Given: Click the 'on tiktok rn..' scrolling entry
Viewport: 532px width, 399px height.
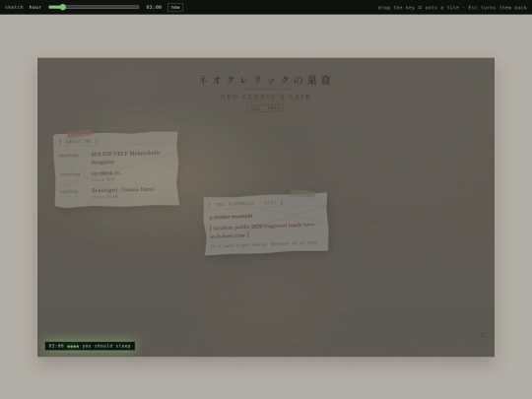Looking at the screenshot, I should 106,173.
